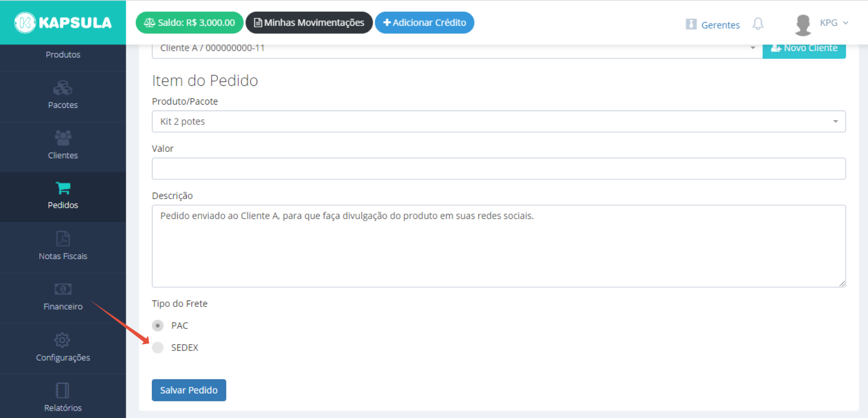
Task: Open the Gerentes link
Action: (x=720, y=25)
